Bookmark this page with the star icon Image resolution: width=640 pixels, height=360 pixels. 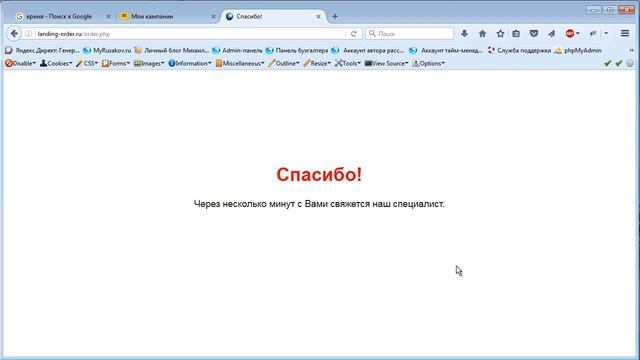pos(500,33)
